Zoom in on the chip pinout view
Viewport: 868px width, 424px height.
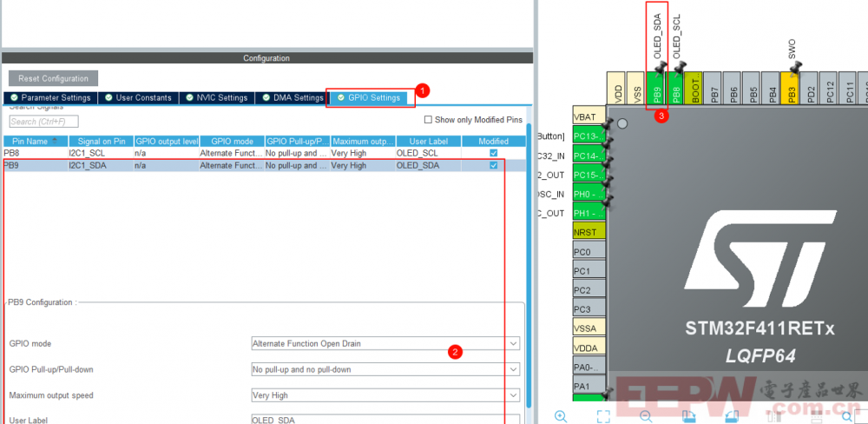pos(561,415)
